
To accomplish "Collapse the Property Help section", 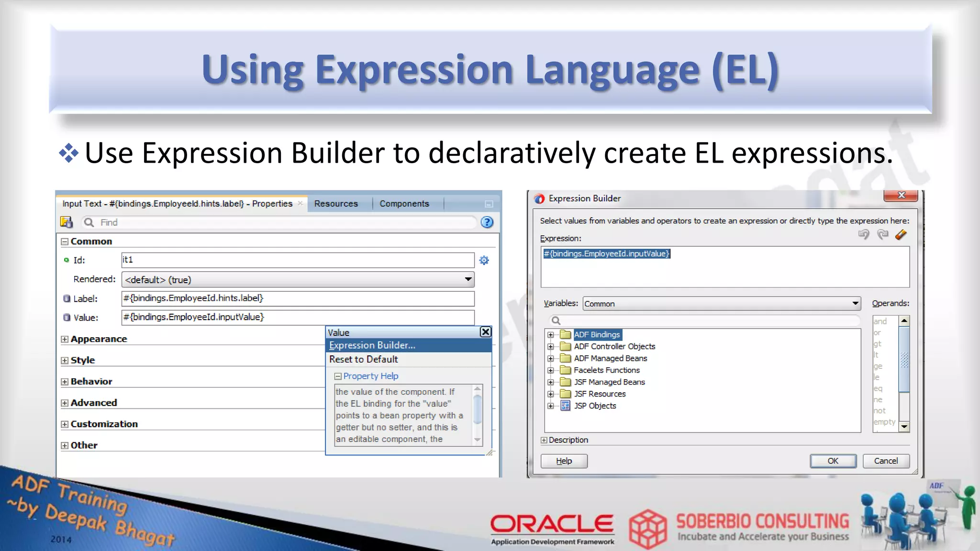I will tap(338, 376).
